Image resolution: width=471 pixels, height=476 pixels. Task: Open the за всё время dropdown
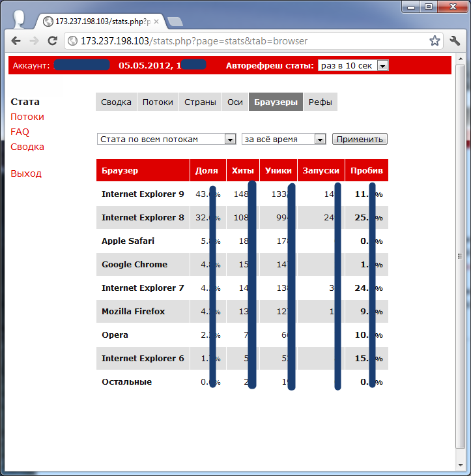[x=284, y=139]
